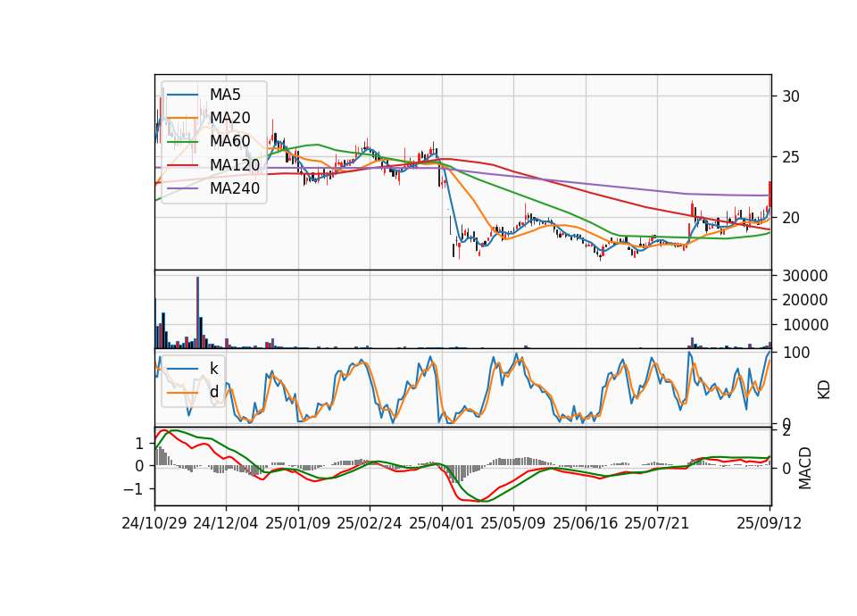Click the 24/12/04 date label
This screenshot has height=616, width=857.
tap(226, 523)
